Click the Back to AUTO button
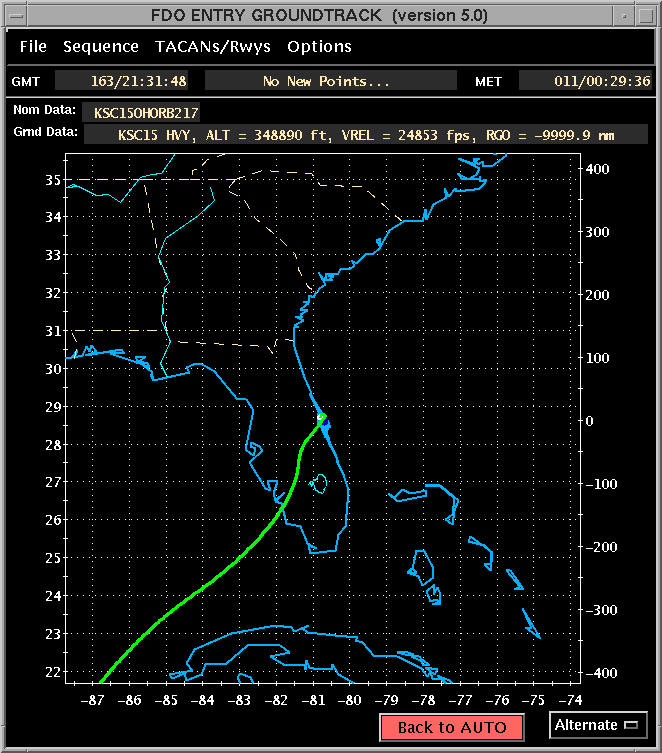This screenshot has width=662, height=753. click(x=452, y=728)
